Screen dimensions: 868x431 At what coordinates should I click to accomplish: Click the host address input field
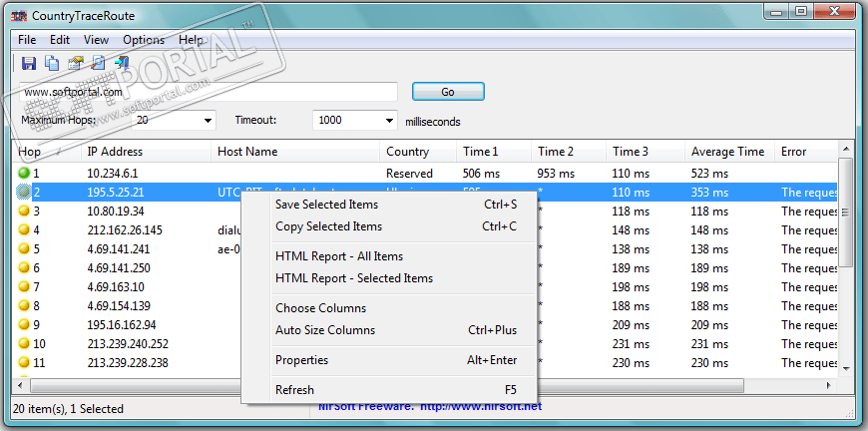tap(210, 92)
